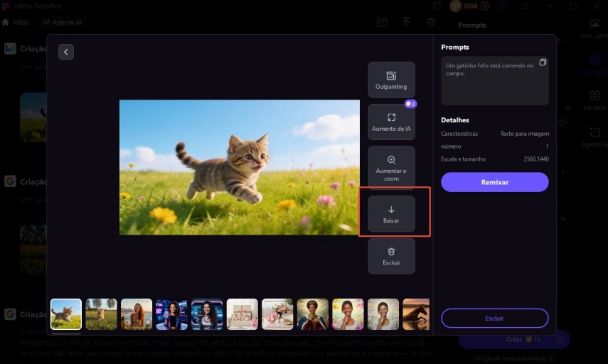The image size is (608, 364).
Task: Open the Outpainting tool
Action: point(391,80)
